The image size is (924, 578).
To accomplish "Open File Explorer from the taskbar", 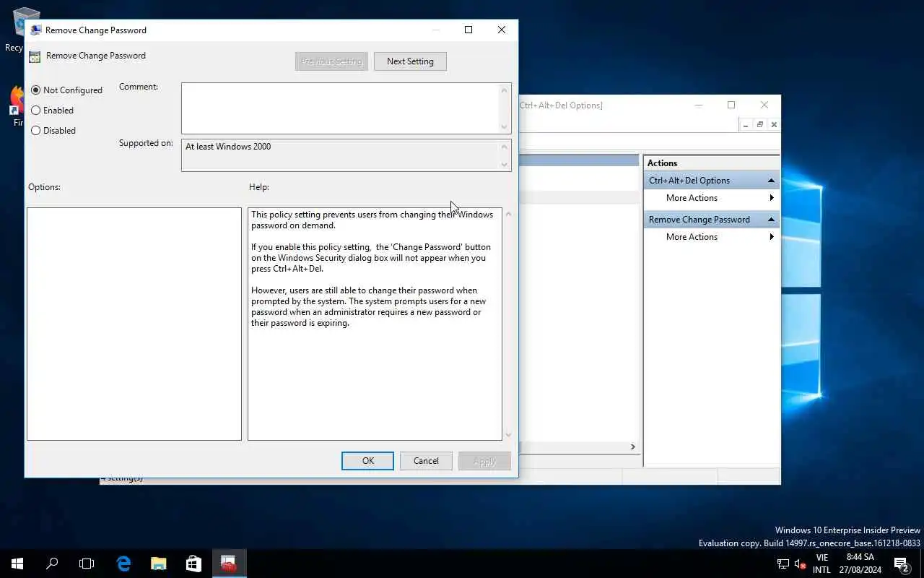I will pyautogui.click(x=158, y=564).
